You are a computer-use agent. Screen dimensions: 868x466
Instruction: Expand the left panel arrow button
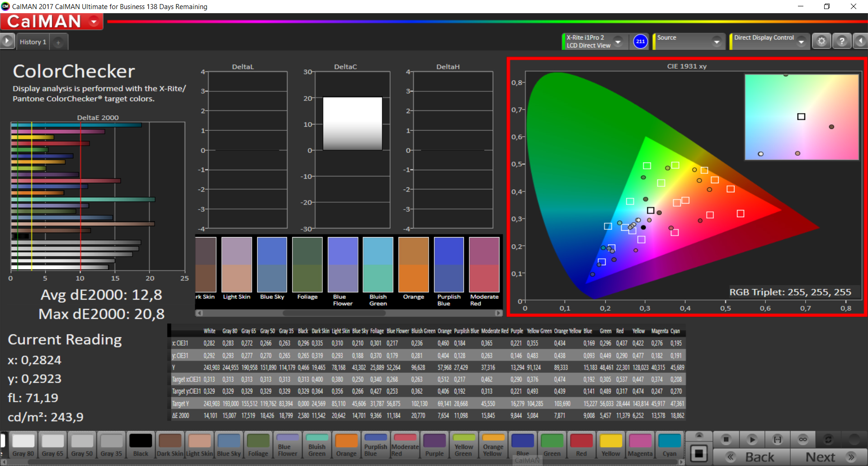click(7, 41)
